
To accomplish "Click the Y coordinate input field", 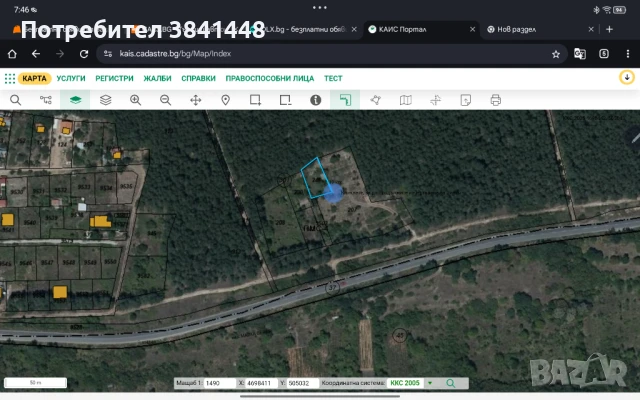I will 303,383.
